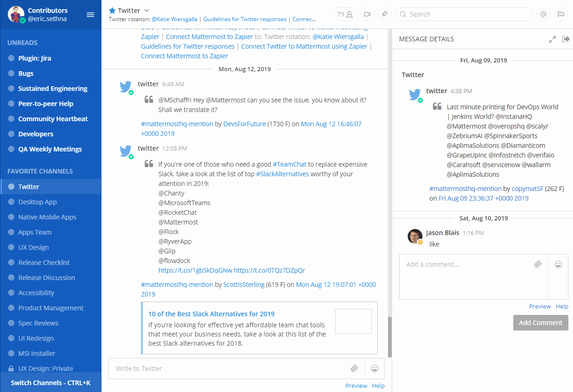573x392 pixels.
Task: Select Twitter in favorite channels
Action: 51,187
